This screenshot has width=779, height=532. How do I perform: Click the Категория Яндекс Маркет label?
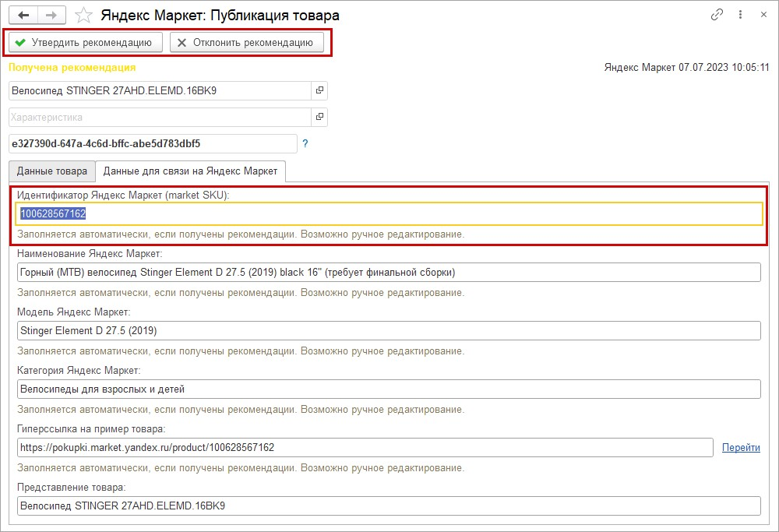click(79, 371)
